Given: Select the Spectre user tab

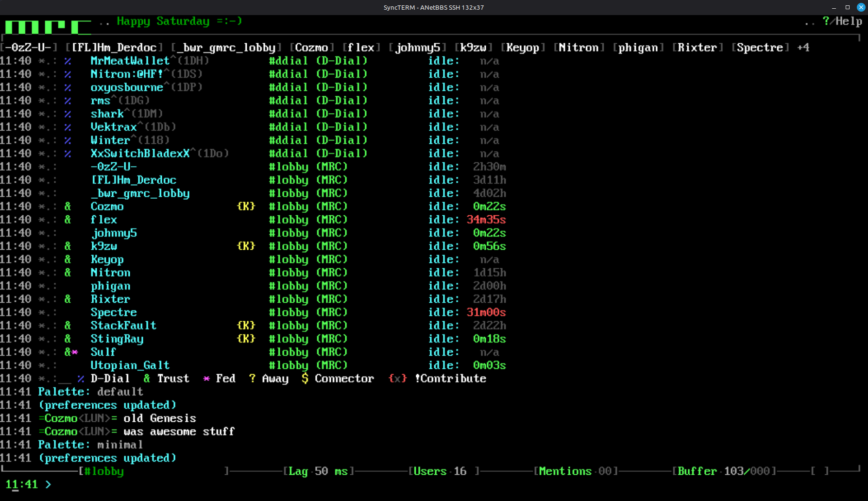Looking at the screenshot, I should [x=760, y=48].
